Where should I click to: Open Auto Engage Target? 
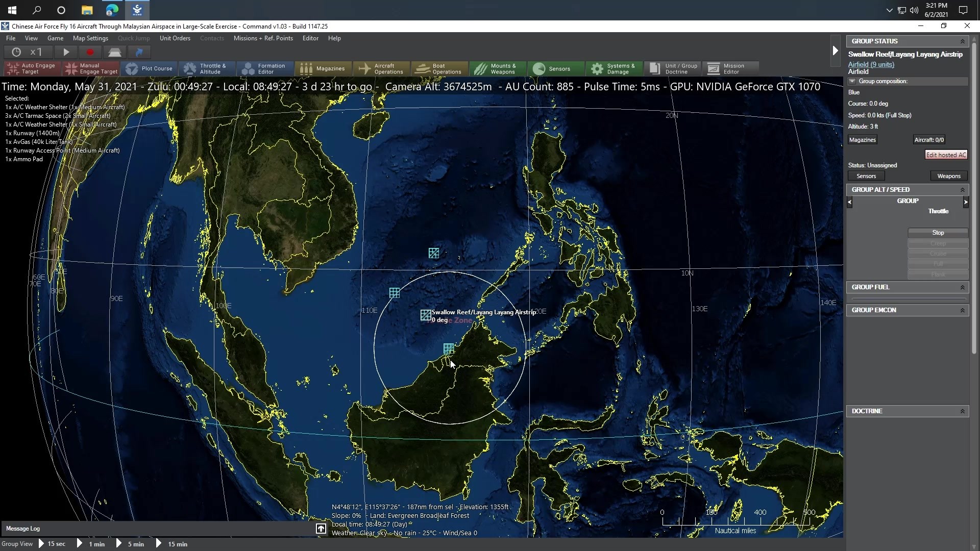[32, 68]
